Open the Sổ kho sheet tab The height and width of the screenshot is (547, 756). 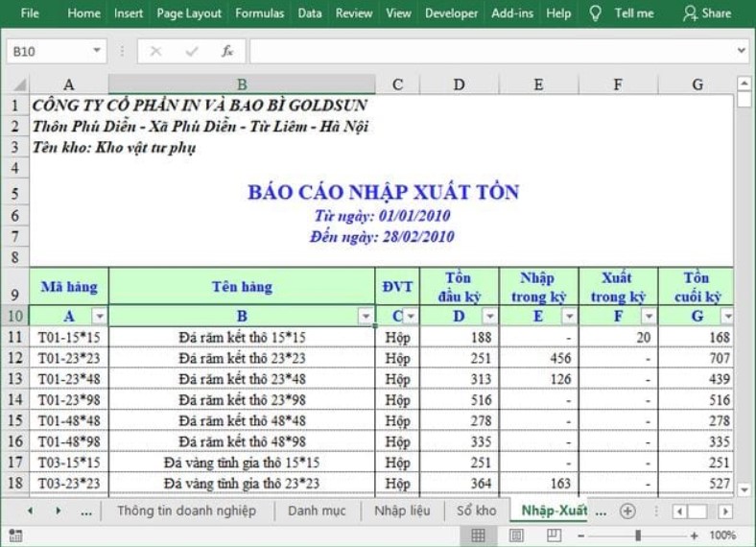pyautogui.click(x=477, y=511)
